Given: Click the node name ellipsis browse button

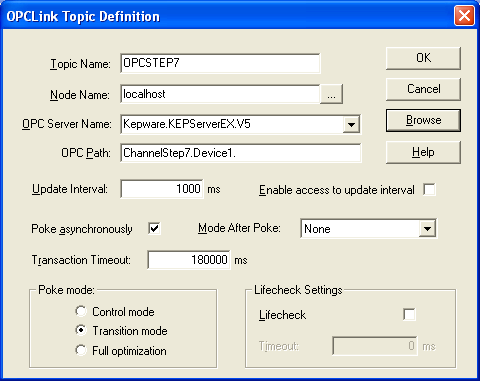Looking at the screenshot, I should coord(331,94).
